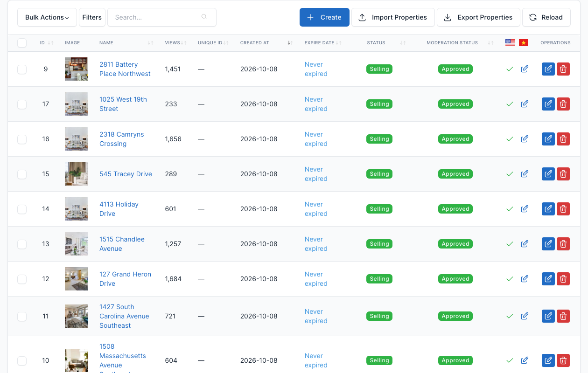Edit property 545 Tracey Drive (blue button)

[x=548, y=174]
